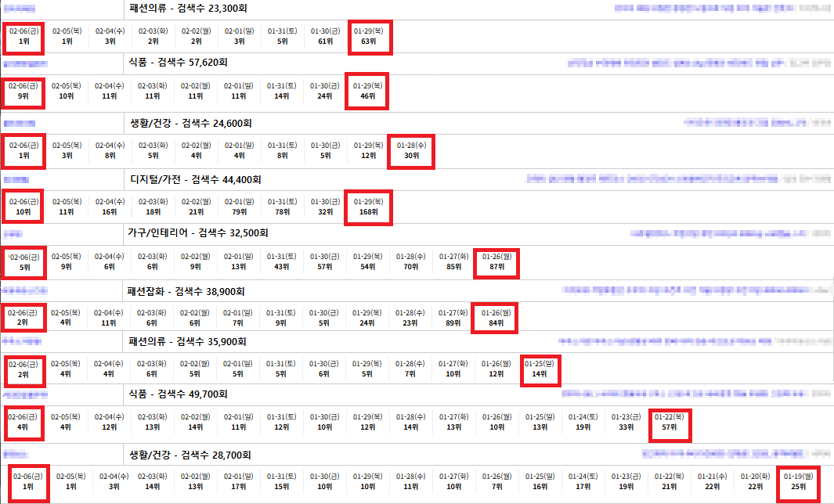Click the 87위 cell in 가구/인테리어 row
This screenshot has width=834, height=504.
tap(496, 266)
